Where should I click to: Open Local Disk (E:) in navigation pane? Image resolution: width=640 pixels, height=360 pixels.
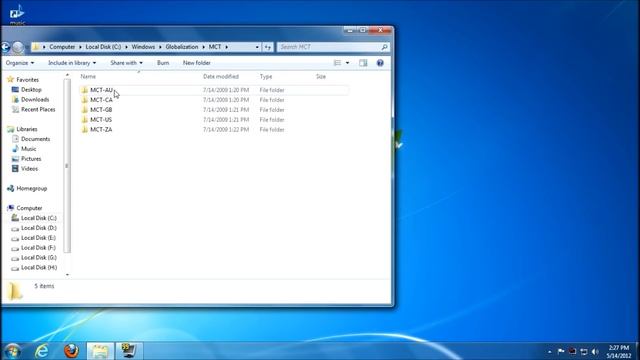[x=38, y=238]
